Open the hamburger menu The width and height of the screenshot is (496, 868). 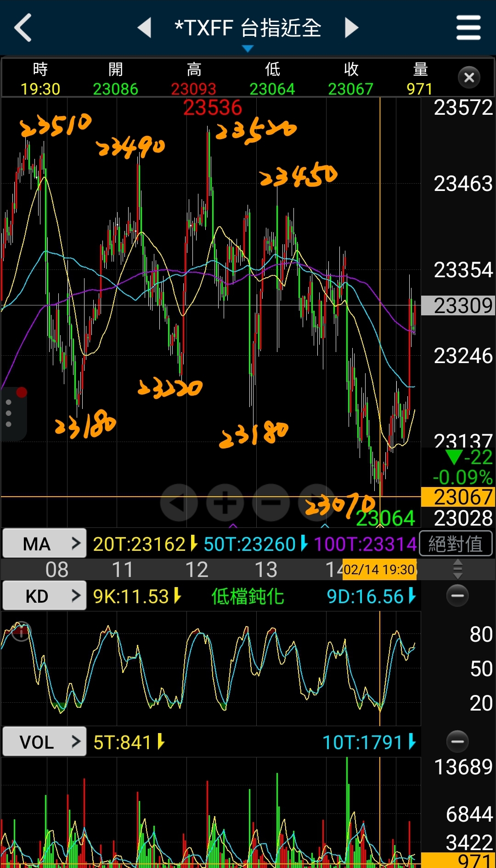click(x=468, y=28)
